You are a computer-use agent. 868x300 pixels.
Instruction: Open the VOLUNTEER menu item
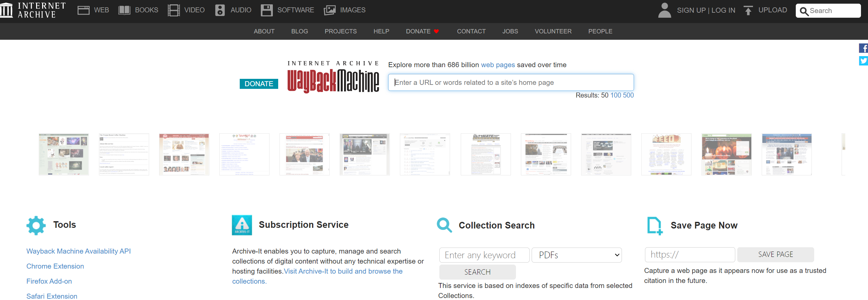coord(553,31)
